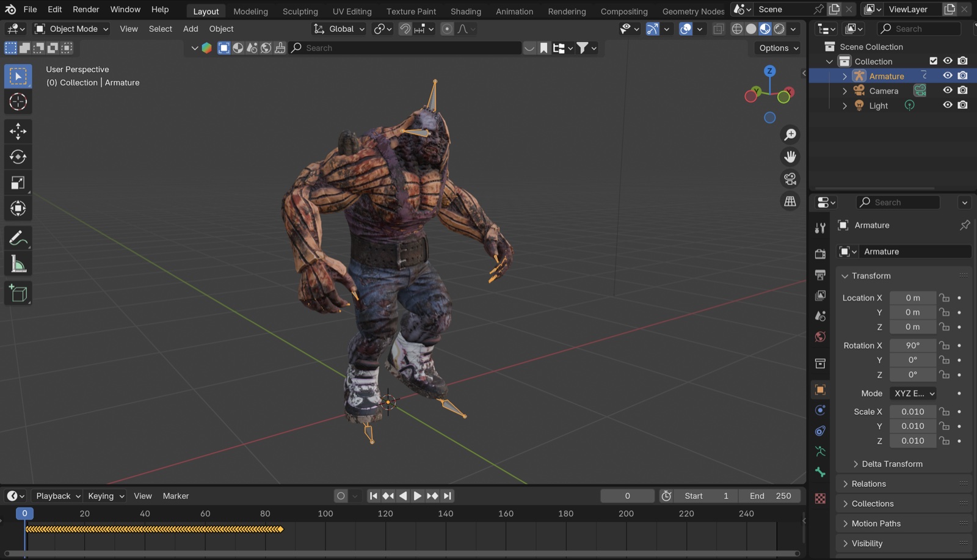Open the Render properties tab
The image size is (977, 560).
820,253
